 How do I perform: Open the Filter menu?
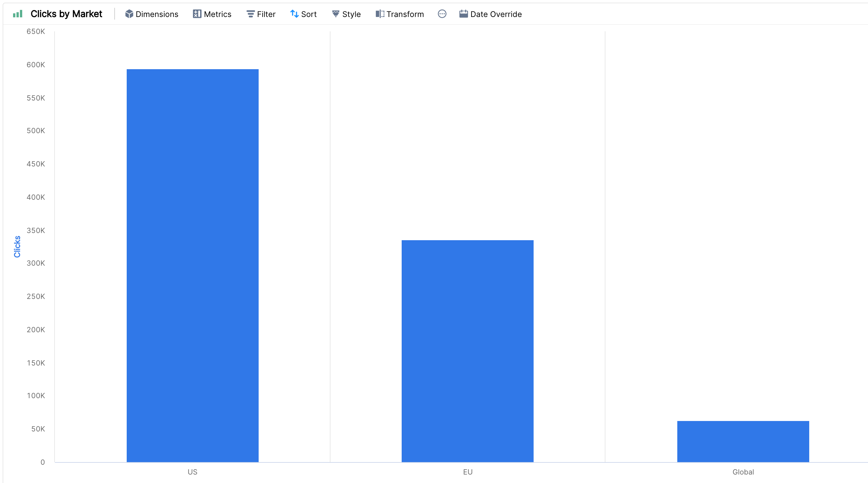(261, 14)
